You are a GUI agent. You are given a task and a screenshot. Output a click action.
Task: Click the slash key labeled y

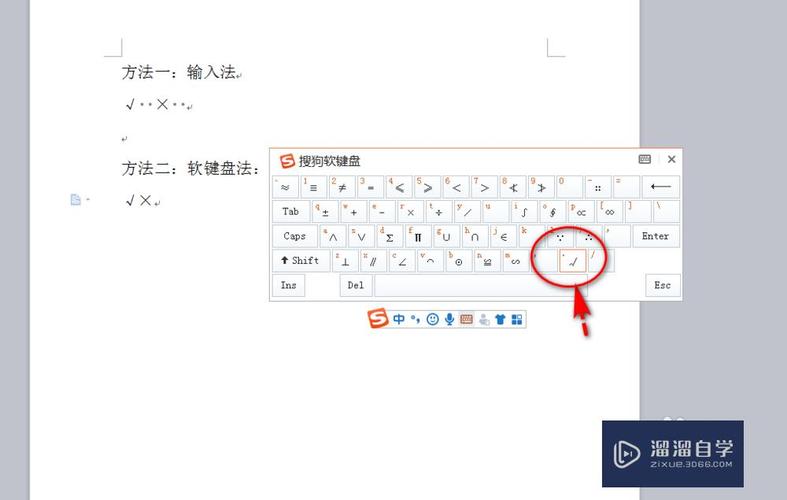(467, 211)
